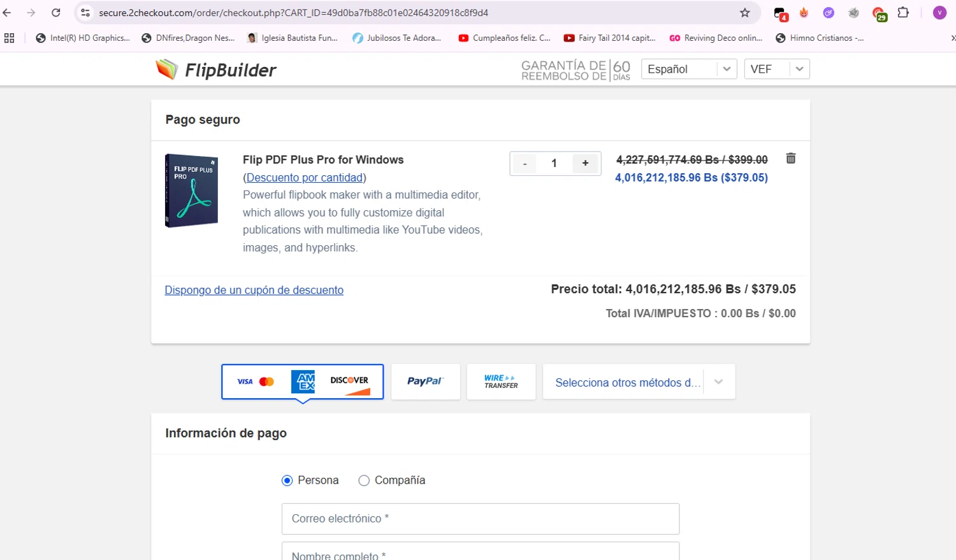Image resolution: width=956 pixels, height=560 pixels.
Task: Go back with the browser back arrow
Action: click(7, 13)
